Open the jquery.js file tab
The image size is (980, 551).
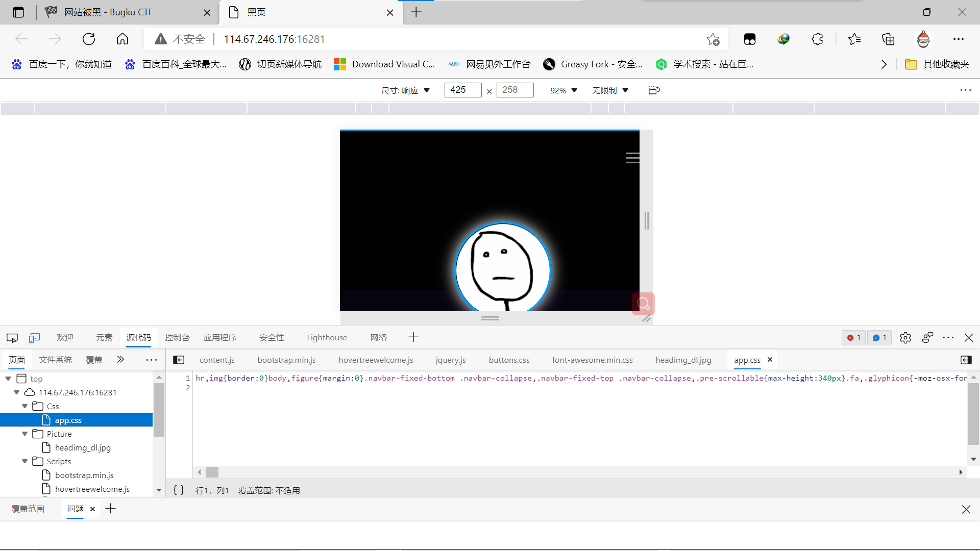[451, 360]
